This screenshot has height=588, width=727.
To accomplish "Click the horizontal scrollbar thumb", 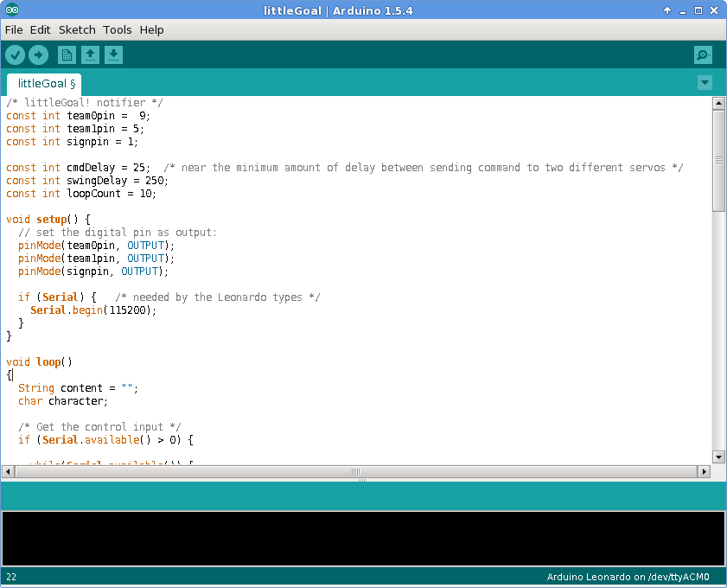I will tap(356, 471).
